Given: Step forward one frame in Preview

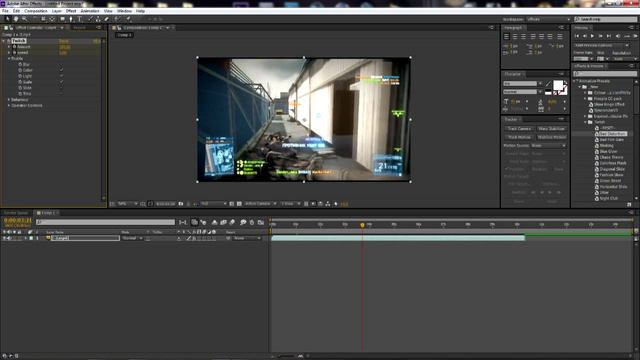Looking at the screenshot, I should pyautogui.click(x=600, y=36).
